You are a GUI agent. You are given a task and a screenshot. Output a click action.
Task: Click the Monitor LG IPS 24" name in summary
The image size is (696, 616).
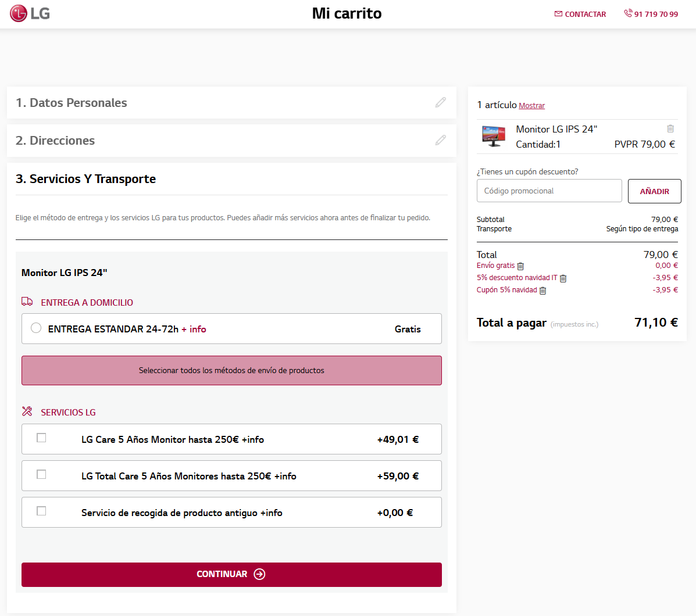[556, 129]
